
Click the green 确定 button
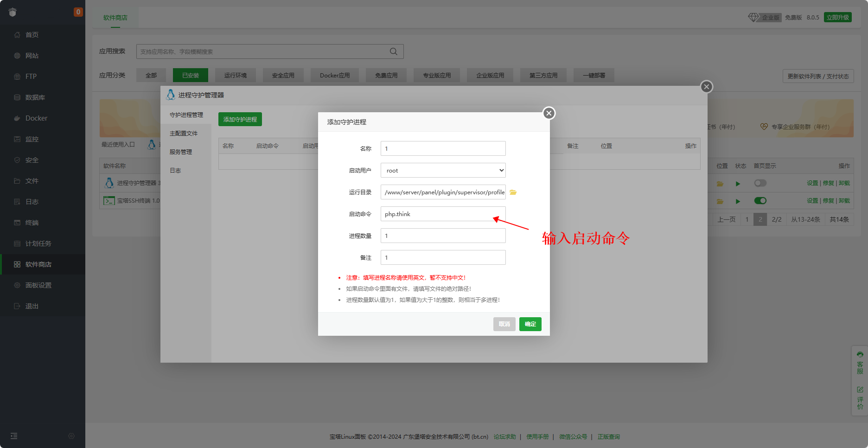530,324
